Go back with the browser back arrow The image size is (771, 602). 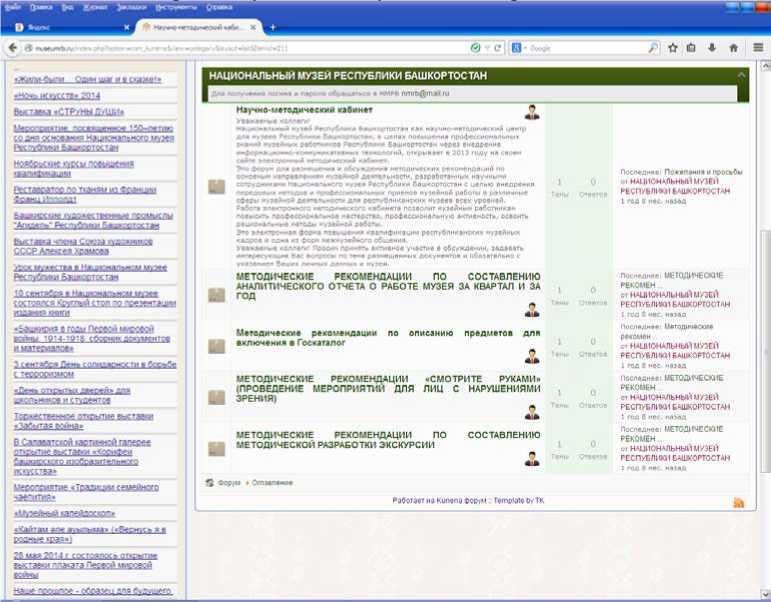click(13, 48)
